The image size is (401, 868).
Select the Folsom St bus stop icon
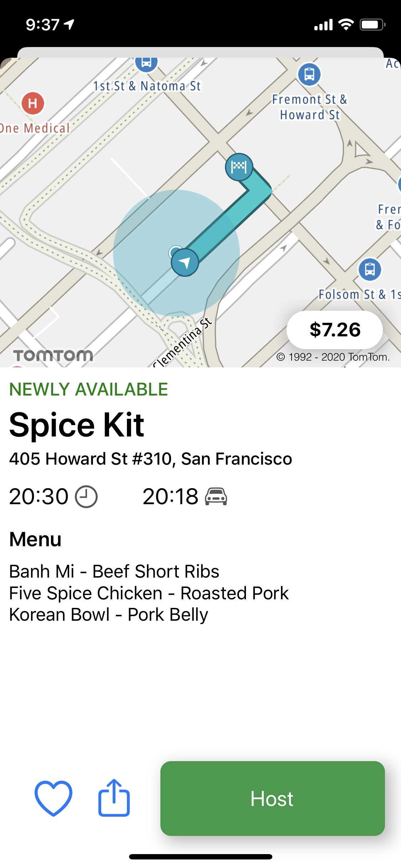point(370,269)
